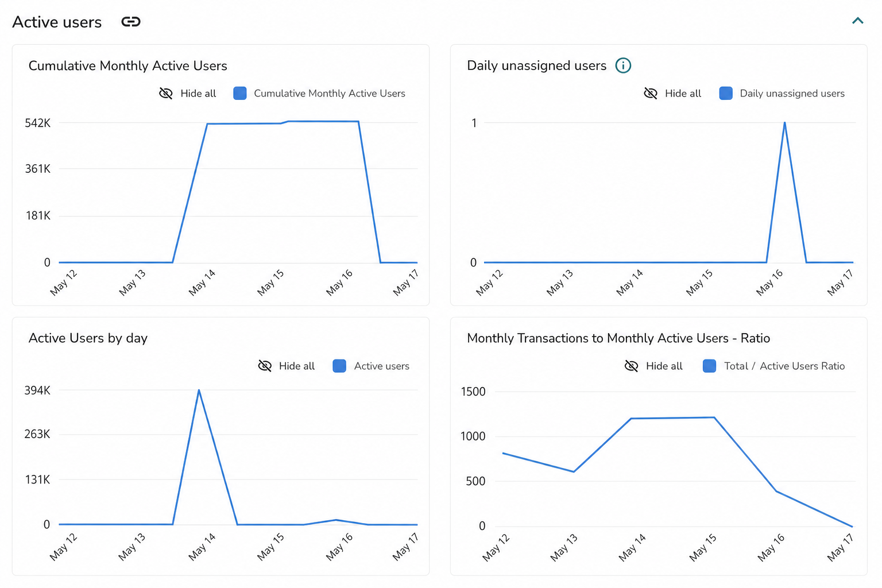The width and height of the screenshot is (882, 588).
Task: Click 394K axis label in Active Users by day
Action: [x=37, y=390]
